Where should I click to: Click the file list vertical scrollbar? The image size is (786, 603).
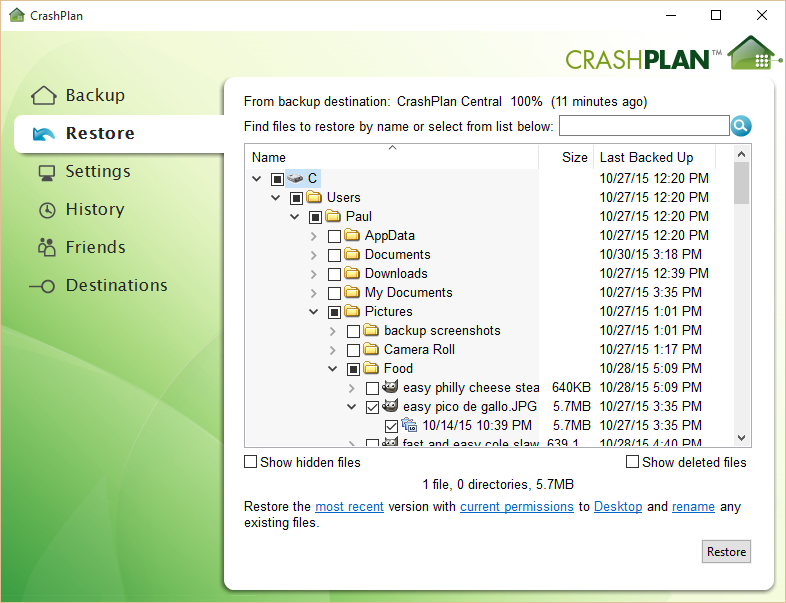[x=741, y=300]
